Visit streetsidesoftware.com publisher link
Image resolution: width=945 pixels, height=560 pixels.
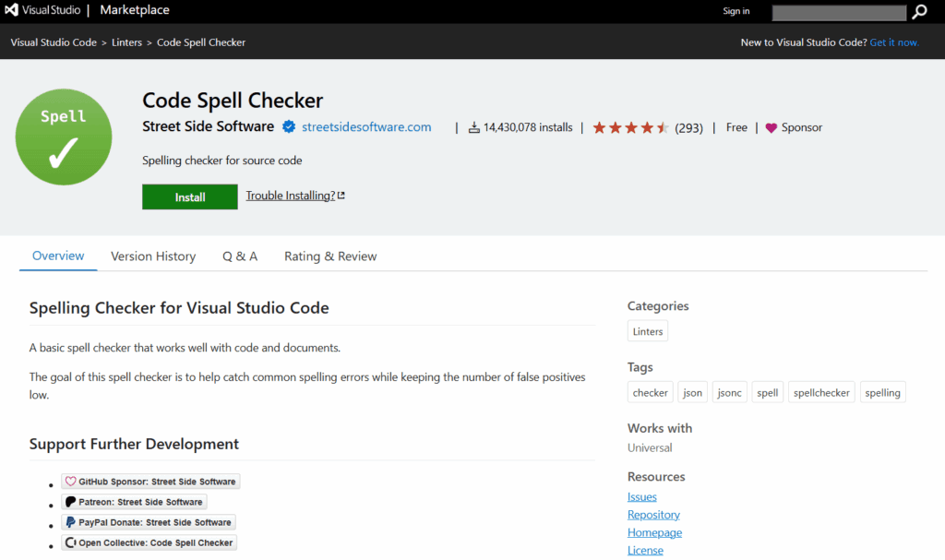click(366, 127)
